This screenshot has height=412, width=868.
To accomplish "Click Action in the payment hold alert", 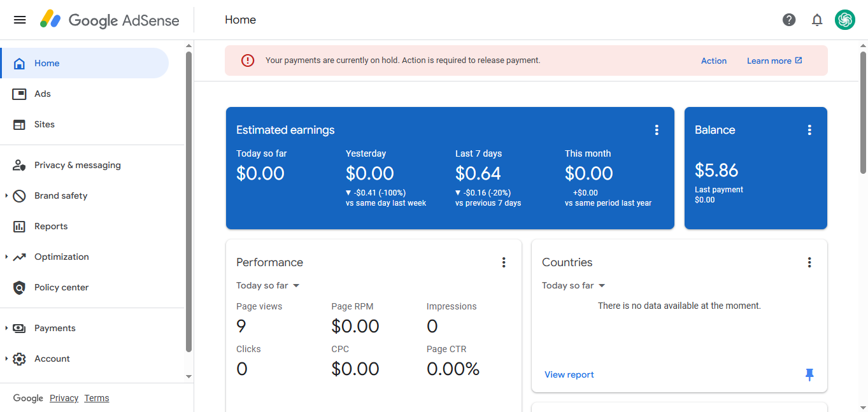I will (x=713, y=61).
